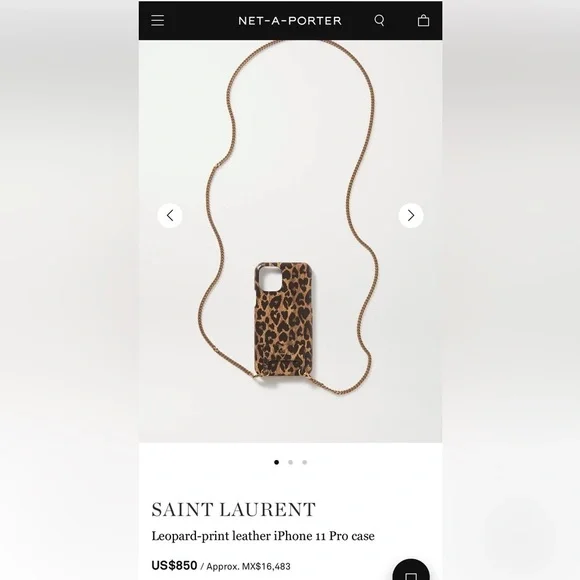Image resolution: width=580 pixels, height=580 pixels.
Task: Advance to the next product image
Action: (411, 215)
